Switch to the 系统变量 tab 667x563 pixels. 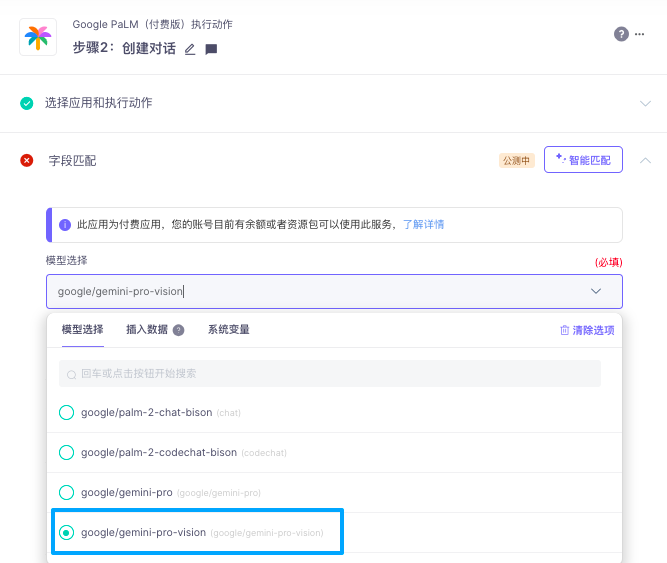click(x=228, y=330)
